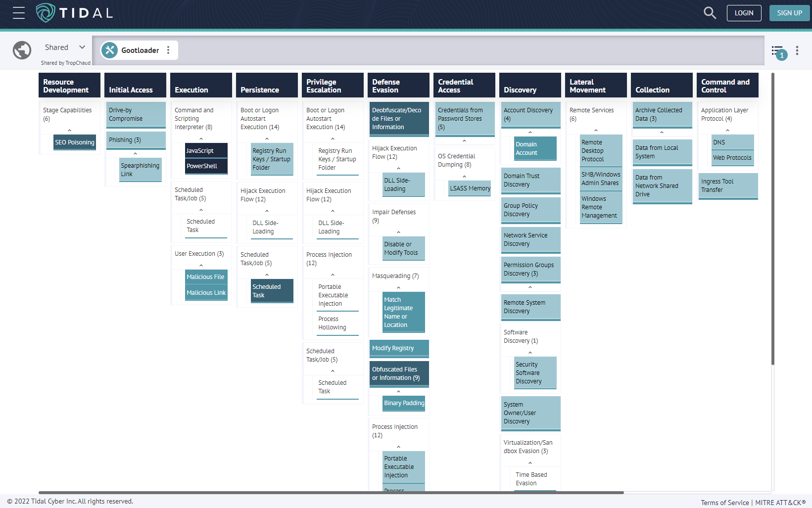The width and height of the screenshot is (812, 508).
Task: Click the LOGIN button
Action: (x=744, y=13)
